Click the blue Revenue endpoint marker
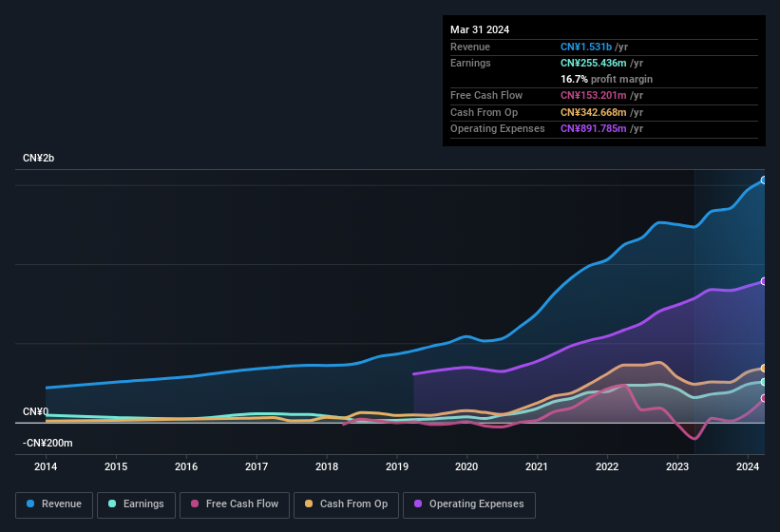Viewport: 780px width, 532px height. tap(764, 180)
